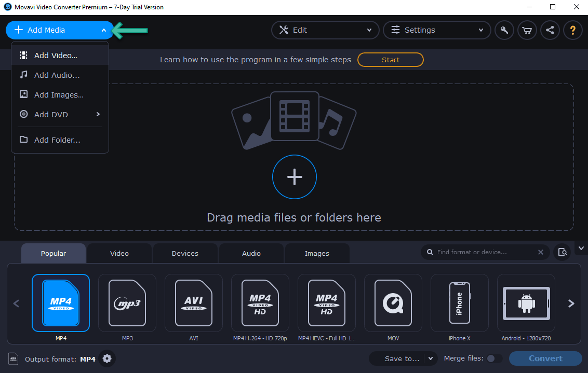Switch to the Video tab
Image resolution: width=588 pixels, height=373 pixels.
119,254
